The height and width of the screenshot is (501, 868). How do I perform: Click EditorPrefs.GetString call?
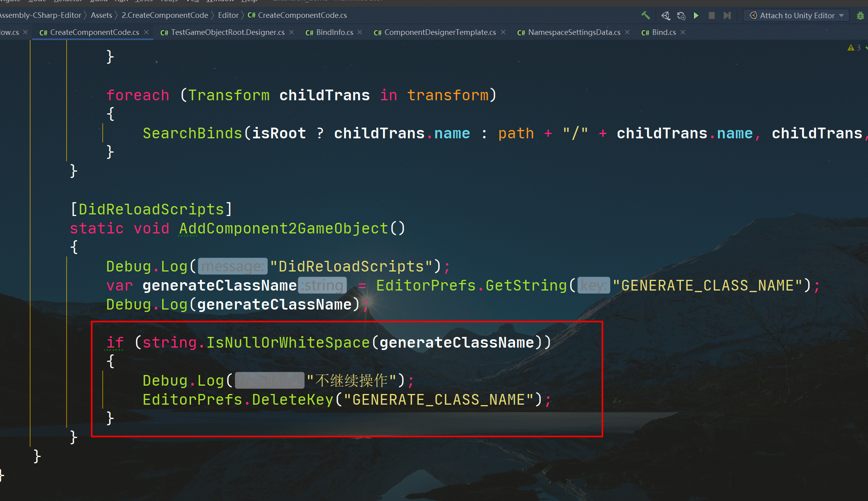click(471, 285)
